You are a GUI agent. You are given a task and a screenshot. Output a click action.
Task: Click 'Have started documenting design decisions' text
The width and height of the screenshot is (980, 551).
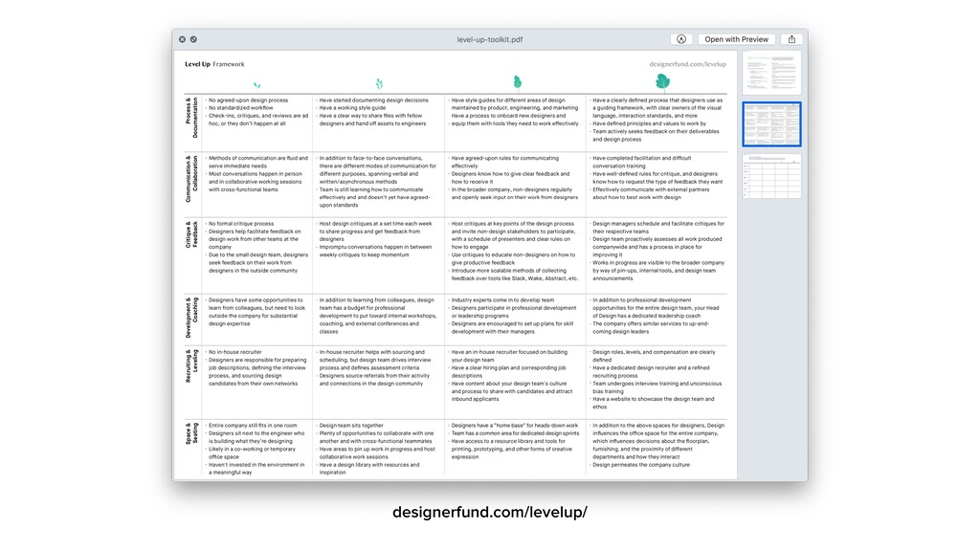tap(374, 99)
